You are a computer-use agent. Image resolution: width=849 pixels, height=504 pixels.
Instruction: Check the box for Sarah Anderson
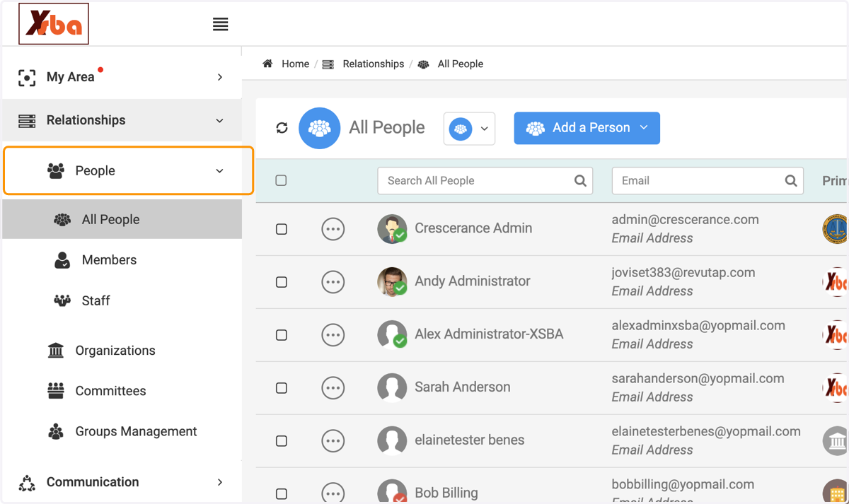(282, 388)
